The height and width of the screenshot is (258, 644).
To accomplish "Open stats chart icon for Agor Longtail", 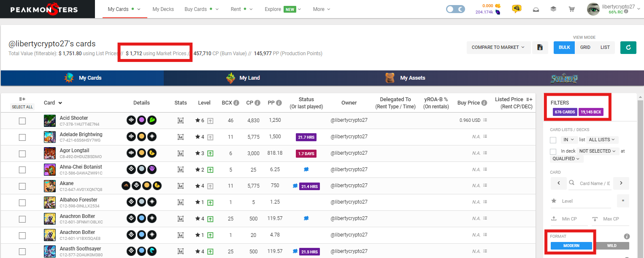I will [181, 153].
